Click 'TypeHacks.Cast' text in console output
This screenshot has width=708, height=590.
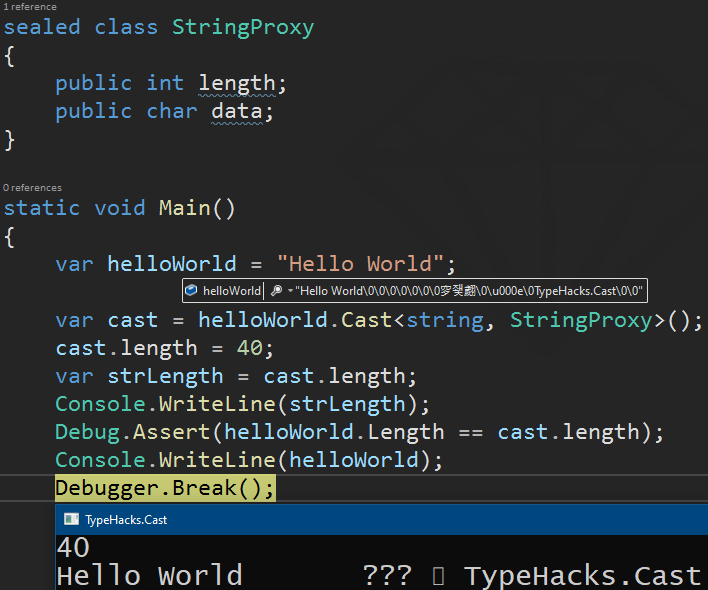click(x=582, y=576)
